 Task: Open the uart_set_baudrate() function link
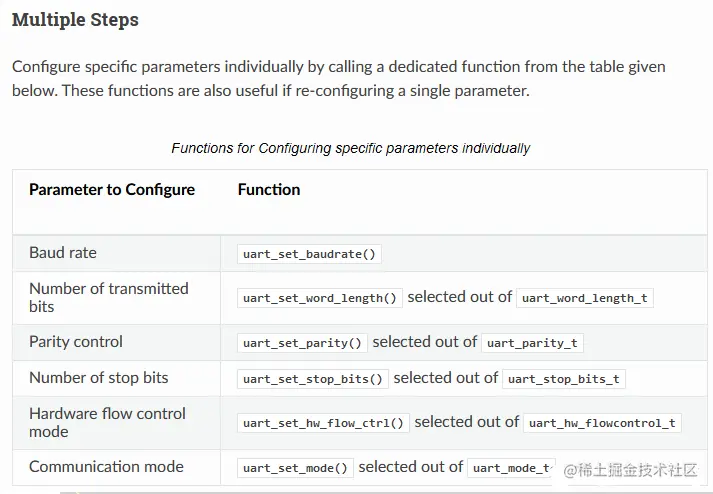click(x=309, y=254)
